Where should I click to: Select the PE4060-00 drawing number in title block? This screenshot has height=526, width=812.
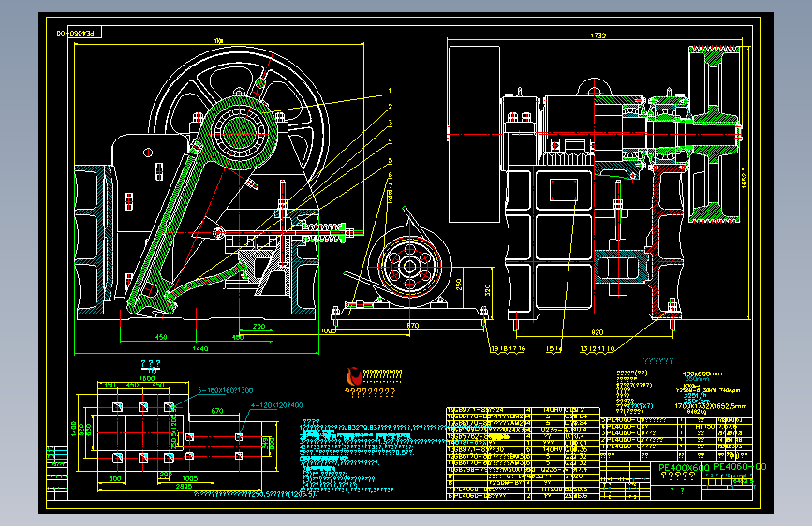point(740,466)
